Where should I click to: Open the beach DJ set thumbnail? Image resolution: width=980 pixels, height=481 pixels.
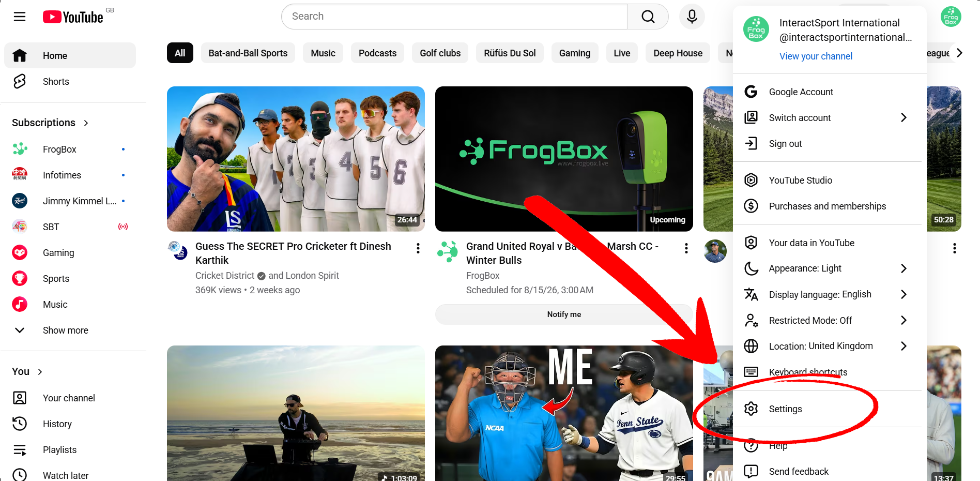click(296, 413)
